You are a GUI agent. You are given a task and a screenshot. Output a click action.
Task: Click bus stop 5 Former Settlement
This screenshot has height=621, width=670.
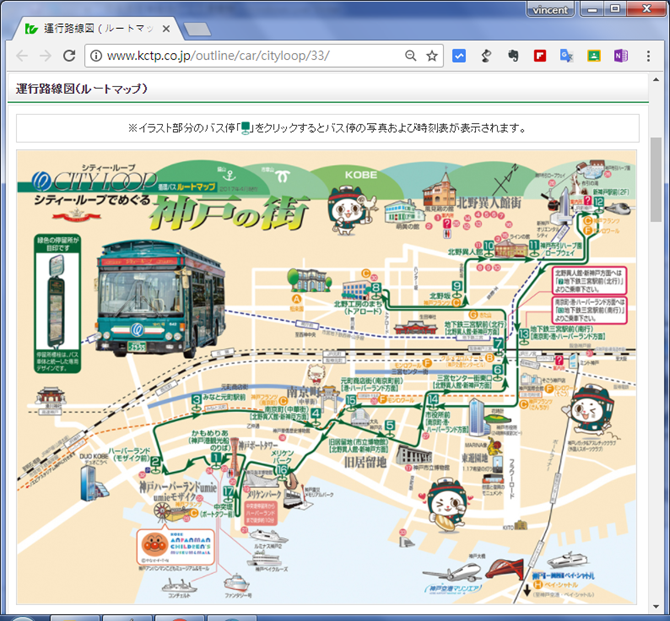pos(390,428)
